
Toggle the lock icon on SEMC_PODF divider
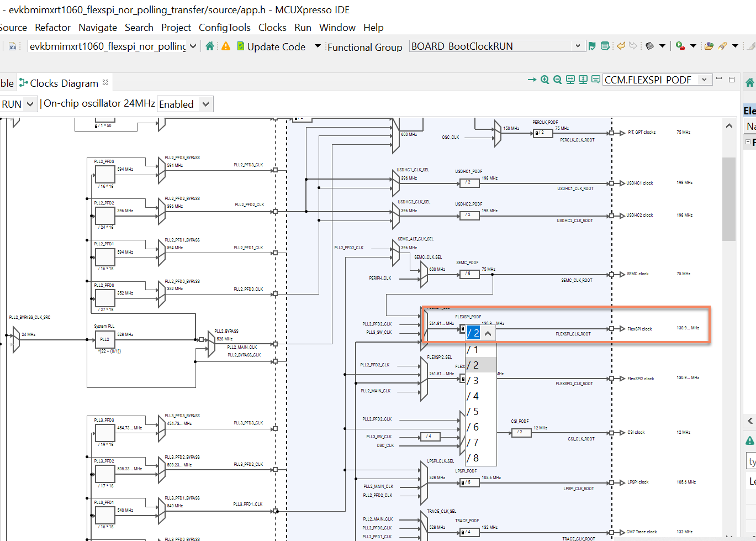click(x=464, y=273)
